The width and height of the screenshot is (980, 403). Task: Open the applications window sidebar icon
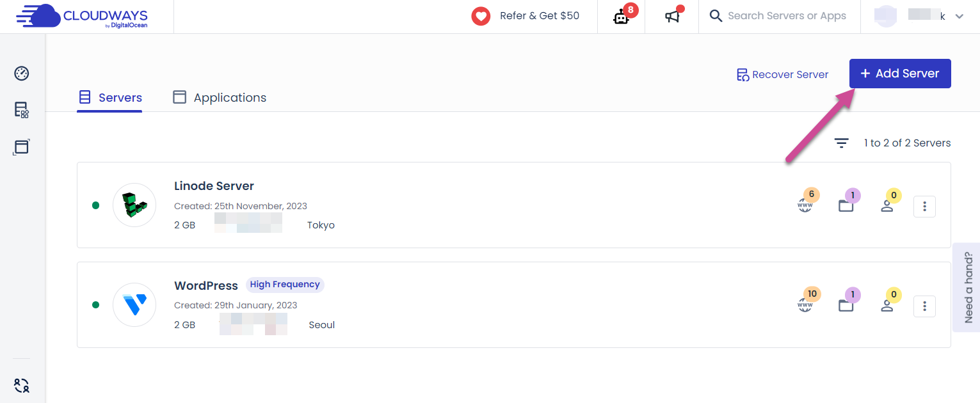coord(22,147)
